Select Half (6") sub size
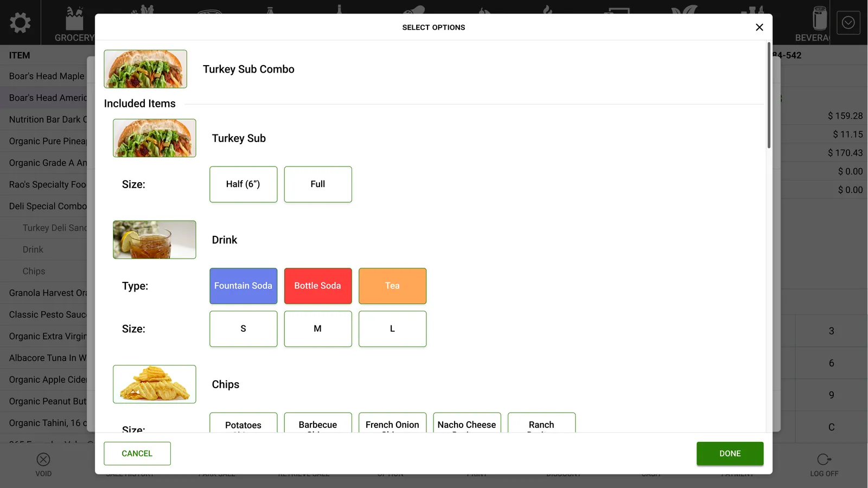The width and height of the screenshot is (868, 488). pyautogui.click(x=243, y=184)
